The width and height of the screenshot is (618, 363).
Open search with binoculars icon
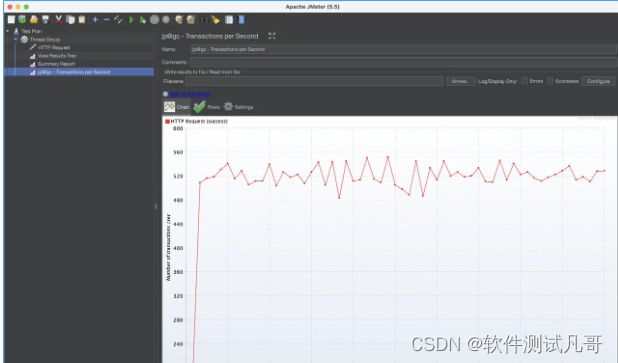203,19
